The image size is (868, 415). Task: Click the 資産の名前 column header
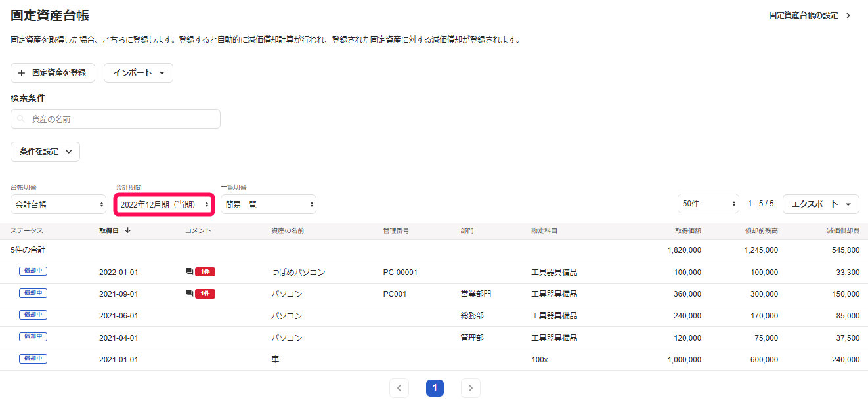(288, 230)
